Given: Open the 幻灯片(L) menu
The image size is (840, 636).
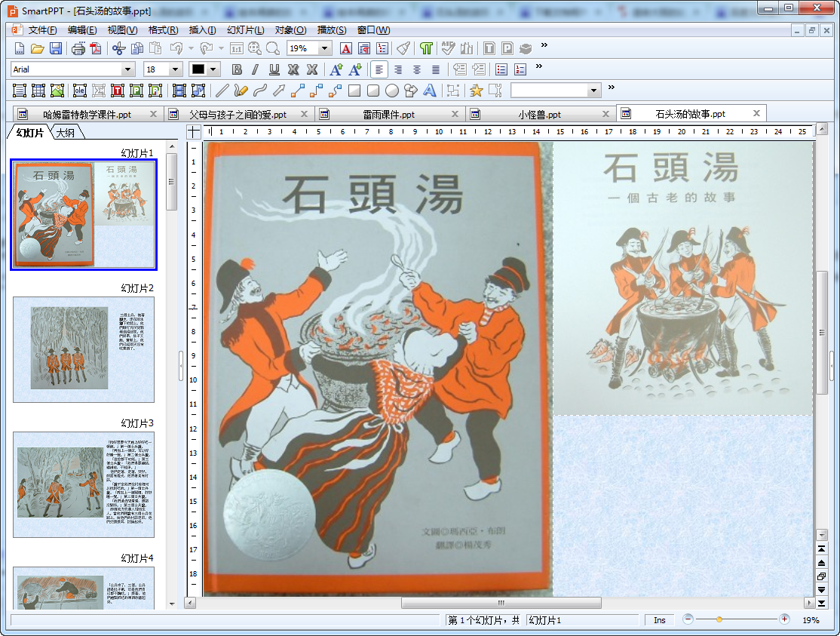Looking at the screenshot, I should [245, 30].
